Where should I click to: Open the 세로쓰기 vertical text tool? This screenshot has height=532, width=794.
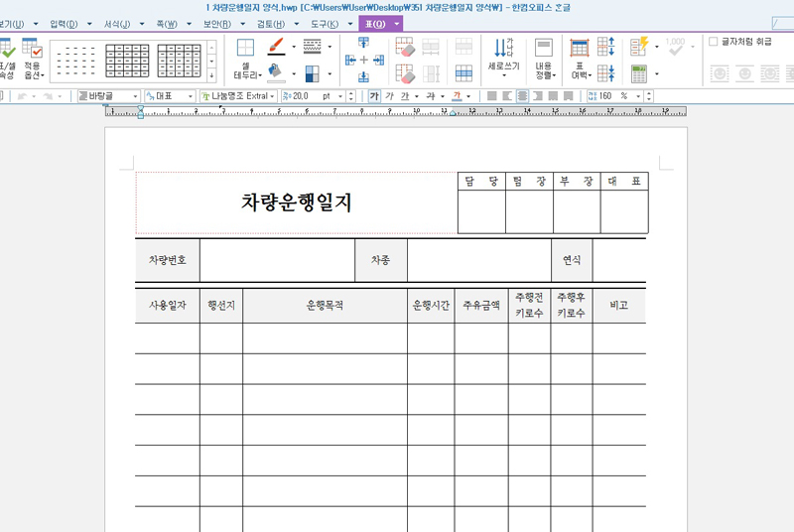503,58
